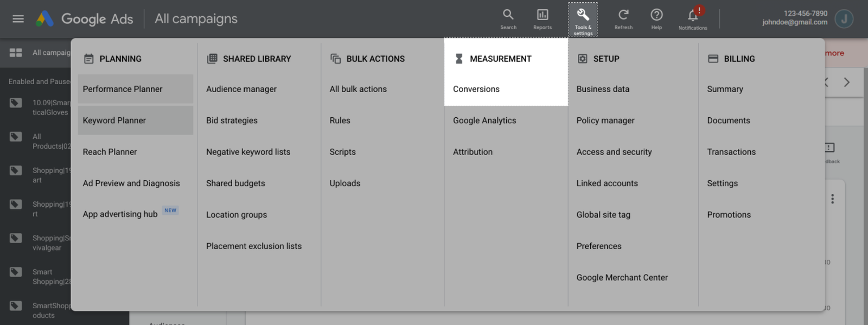Click the Search magnifier icon

click(x=508, y=15)
